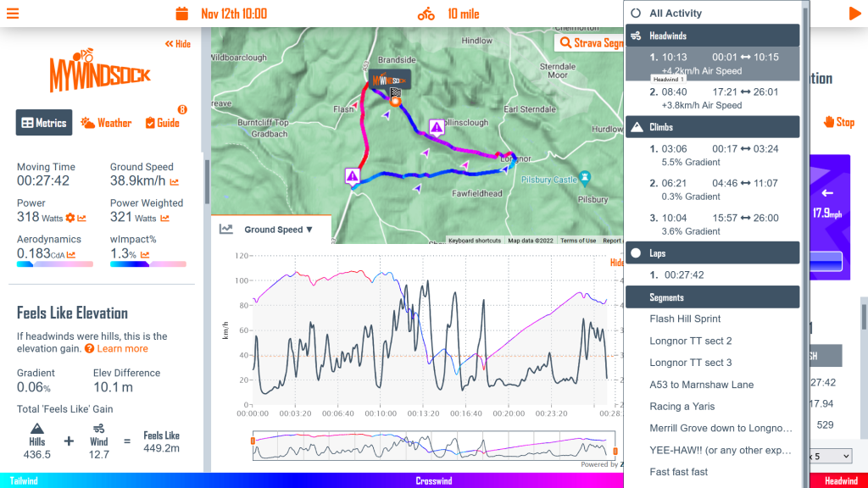This screenshot has width=868, height=488.
Task: Click the Aerodynamics gradient bar
Action: (x=55, y=264)
